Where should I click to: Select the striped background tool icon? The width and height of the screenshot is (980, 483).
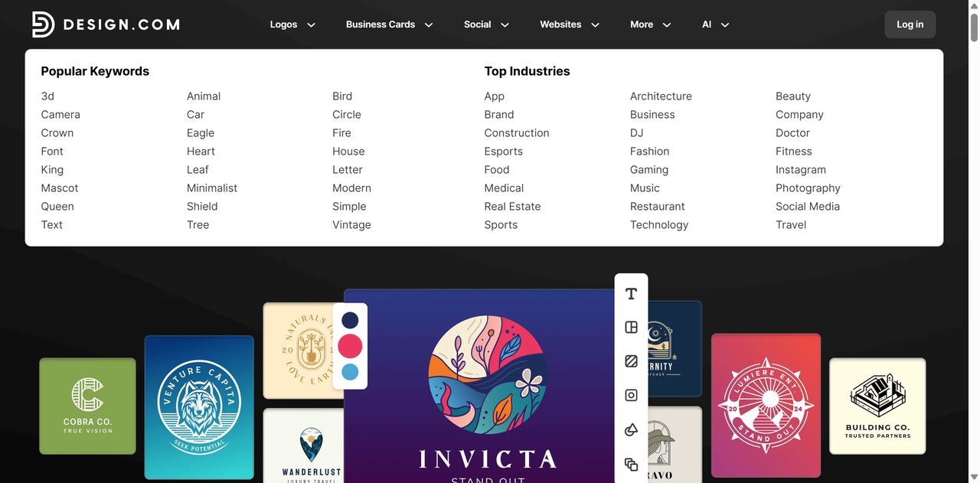[x=631, y=361]
